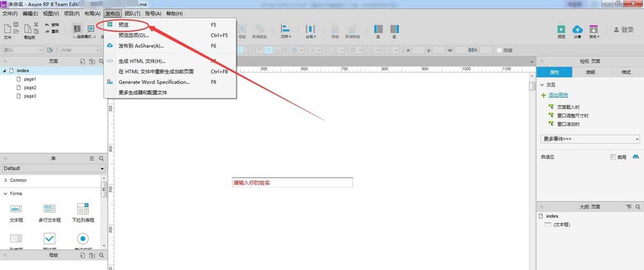This screenshot has width=644, height=270.
Task: Click the w width field
Action: click(x=461, y=50)
